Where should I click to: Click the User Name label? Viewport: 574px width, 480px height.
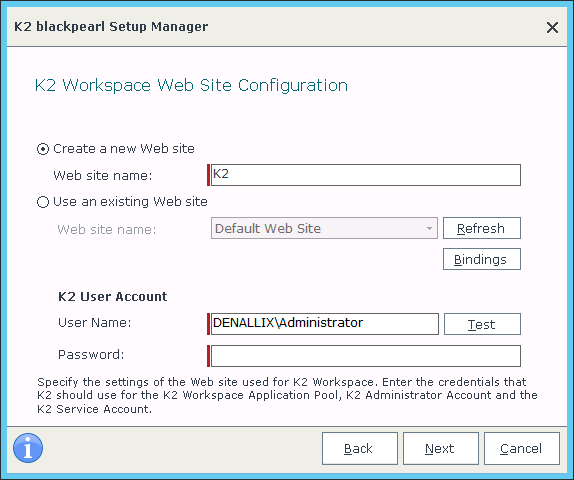(94, 323)
